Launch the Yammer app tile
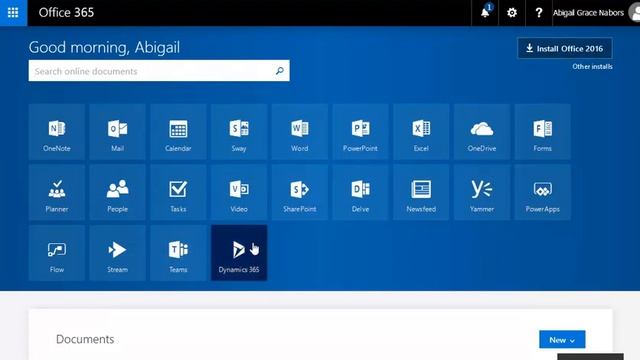The image size is (640, 360). point(482,193)
